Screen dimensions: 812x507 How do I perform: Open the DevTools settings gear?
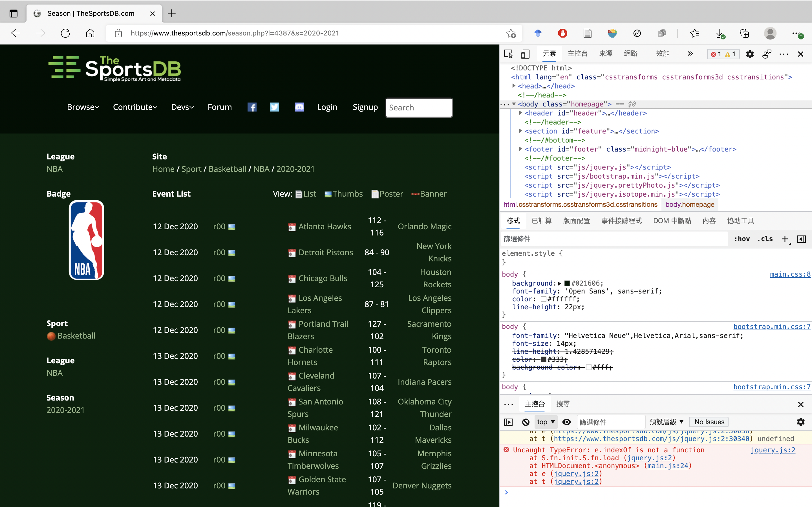coord(750,54)
